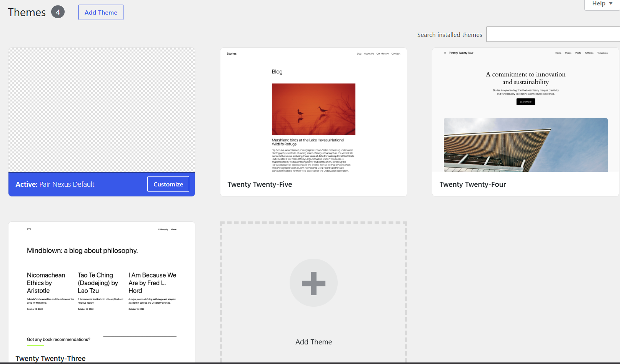Select the Twenty Twenty-Five theme name

click(x=260, y=184)
